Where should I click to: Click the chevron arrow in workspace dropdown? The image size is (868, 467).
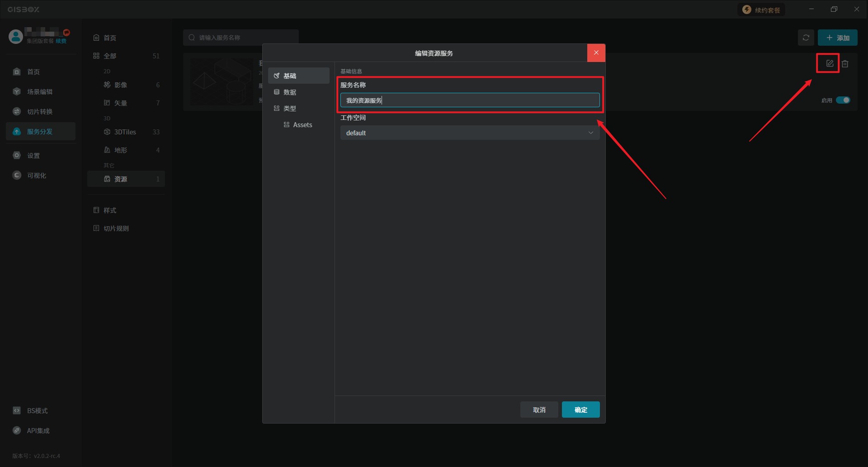590,133
